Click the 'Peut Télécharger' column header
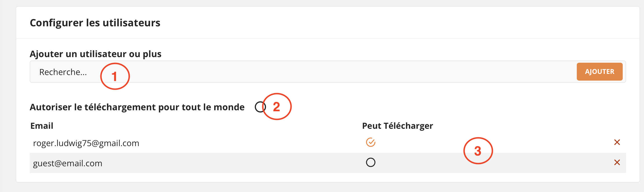This screenshot has height=192, width=644. [397, 126]
